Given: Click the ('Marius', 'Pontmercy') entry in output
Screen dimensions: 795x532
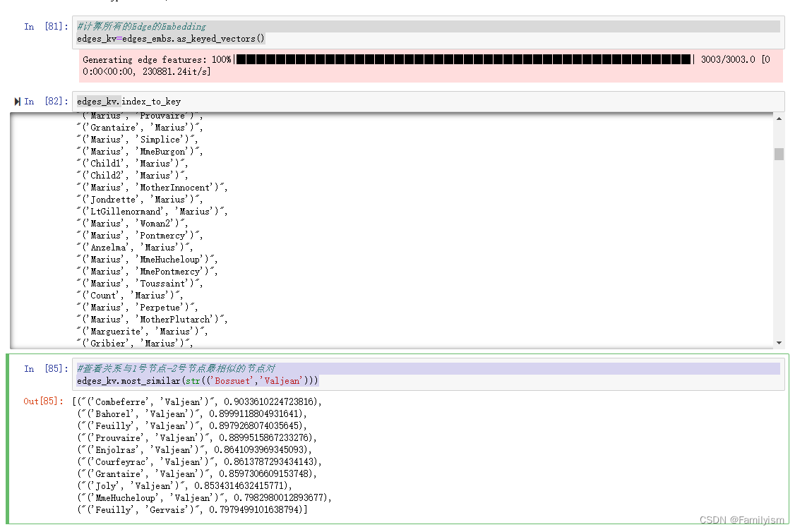Looking at the screenshot, I should tap(138, 235).
